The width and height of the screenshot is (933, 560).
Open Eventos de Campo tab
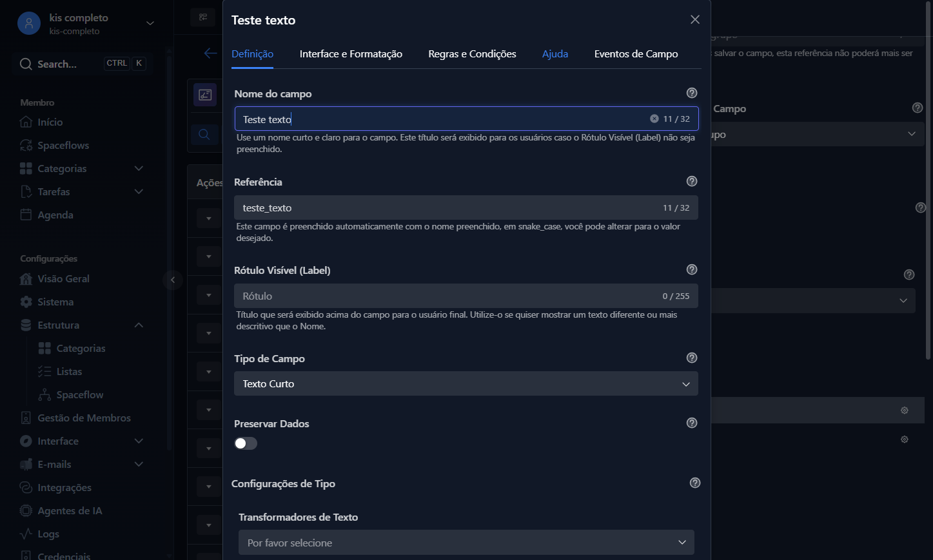(x=636, y=54)
